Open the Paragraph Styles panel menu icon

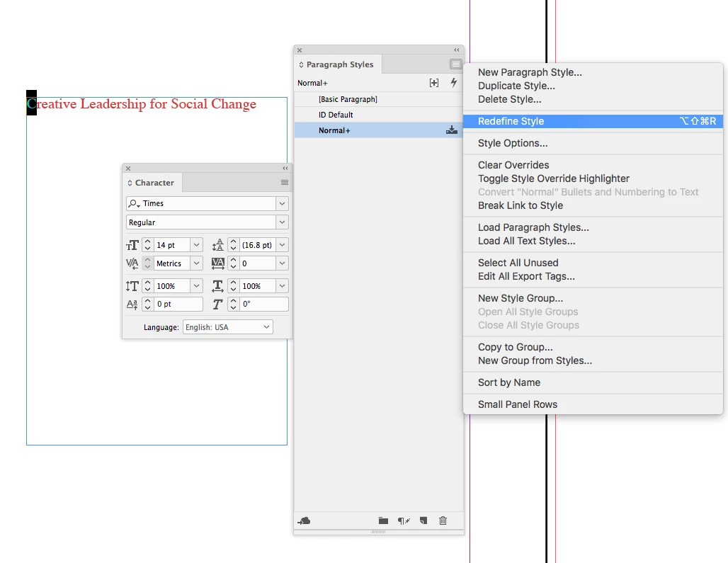455,64
